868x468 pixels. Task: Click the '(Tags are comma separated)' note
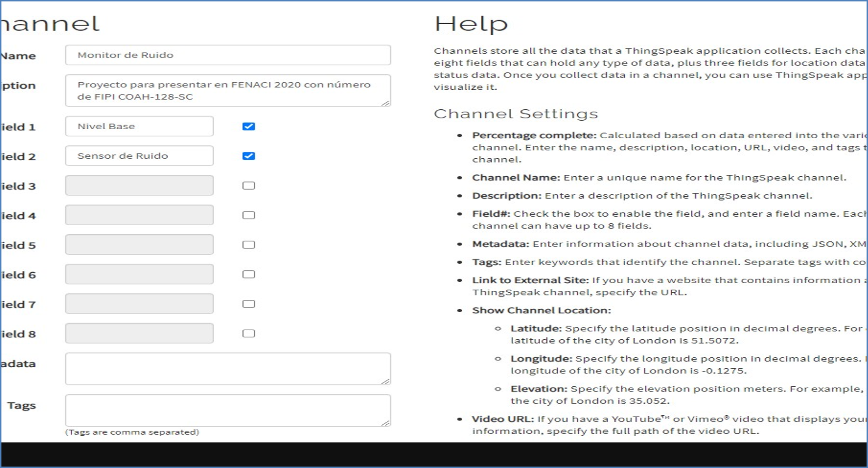tap(132, 432)
